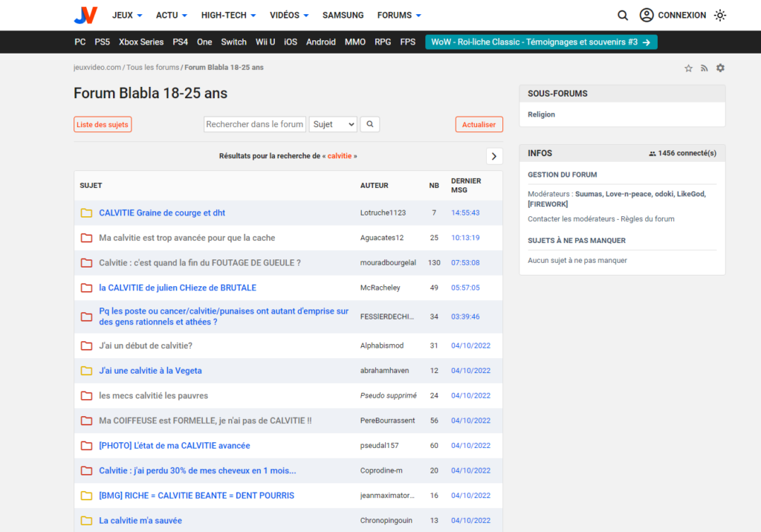
Task: Open the search magnifier in header
Action: (623, 15)
